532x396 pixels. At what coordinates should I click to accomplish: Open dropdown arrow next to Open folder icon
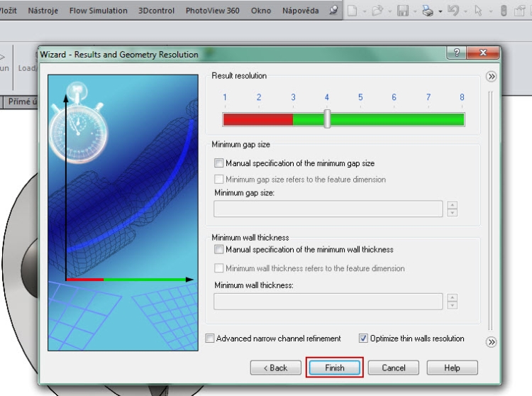(389, 11)
